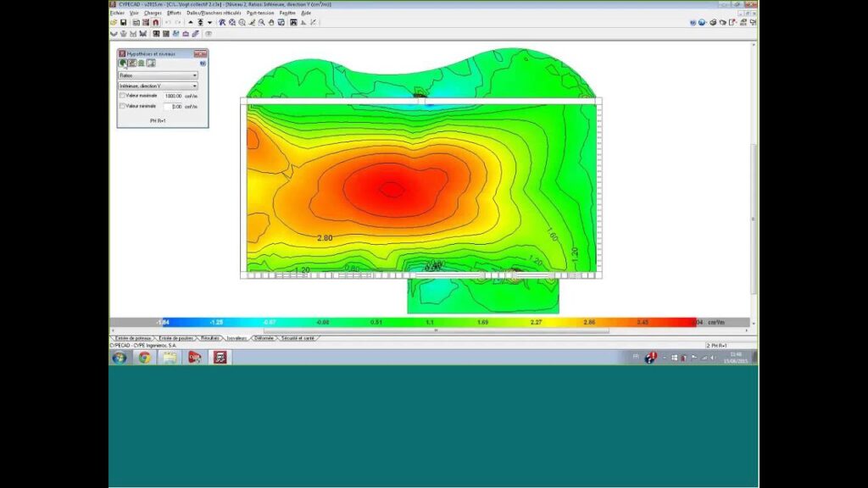868x488 pixels.
Task: Click the Save floppy disk toolbar icon
Action: pos(124,22)
